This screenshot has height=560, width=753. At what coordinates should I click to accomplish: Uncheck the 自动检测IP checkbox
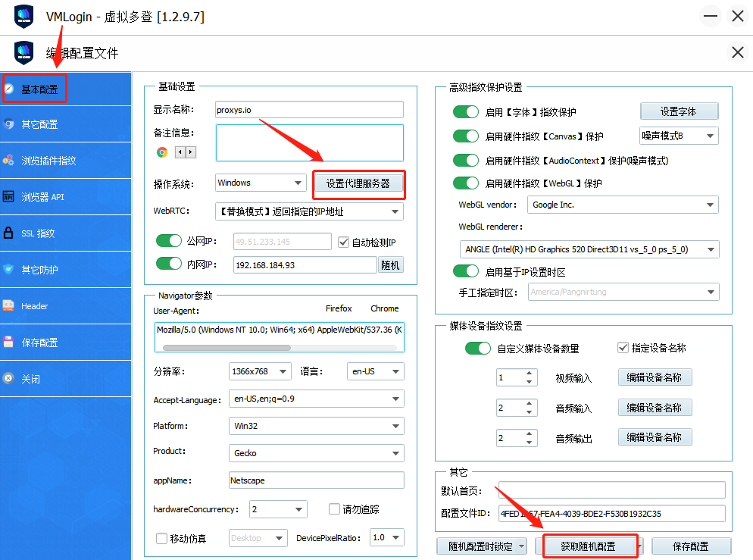point(344,242)
